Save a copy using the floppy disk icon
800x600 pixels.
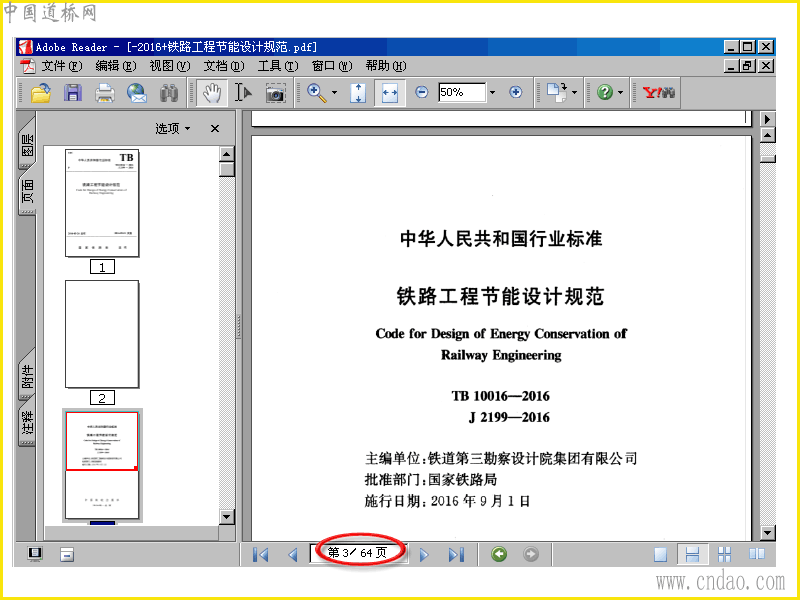pos(73,92)
